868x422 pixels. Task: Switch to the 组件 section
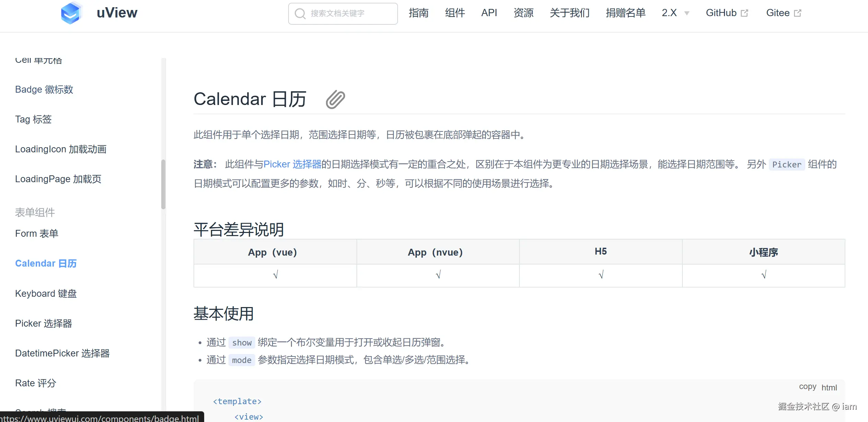tap(455, 13)
